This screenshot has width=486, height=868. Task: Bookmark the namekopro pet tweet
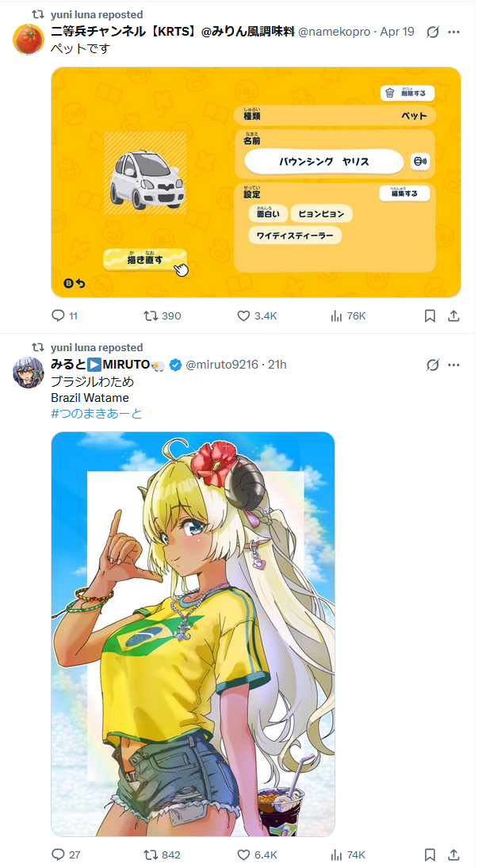[430, 315]
